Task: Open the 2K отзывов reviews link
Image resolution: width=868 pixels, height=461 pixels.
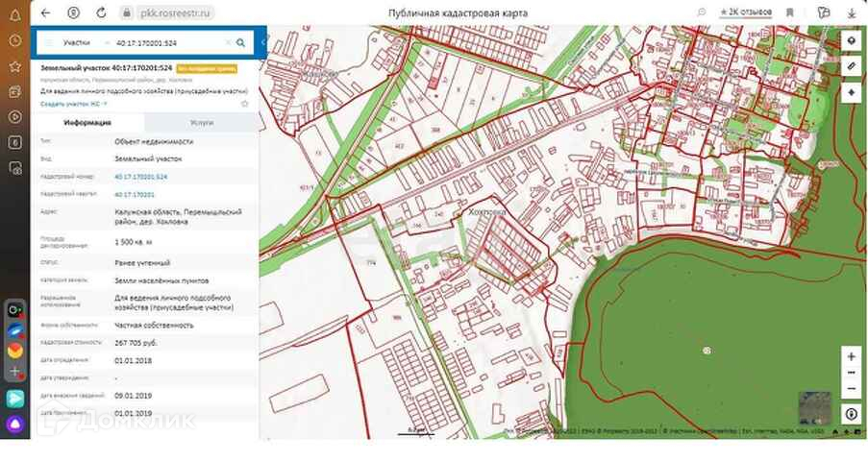Action: click(x=746, y=12)
